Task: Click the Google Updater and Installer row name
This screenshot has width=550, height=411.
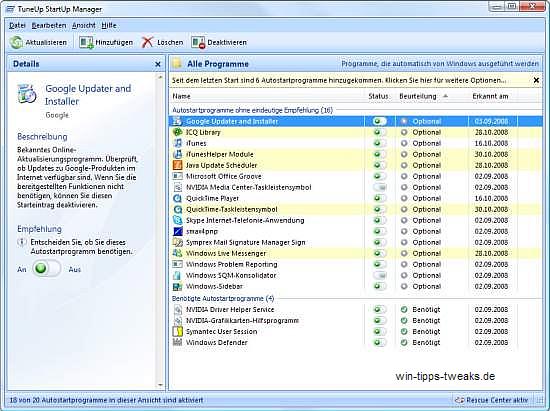Action: point(232,121)
